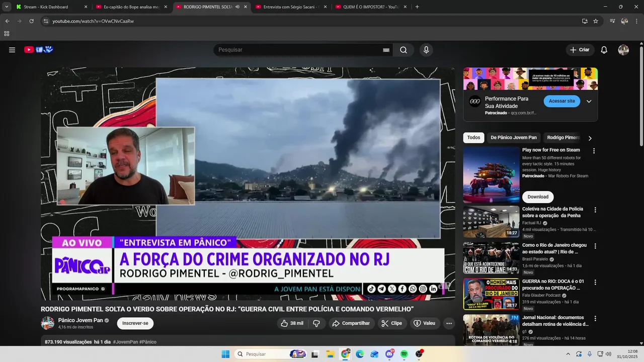The width and height of the screenshot is (644, 362).
Task: Go back in browser history
Action: 7,21
